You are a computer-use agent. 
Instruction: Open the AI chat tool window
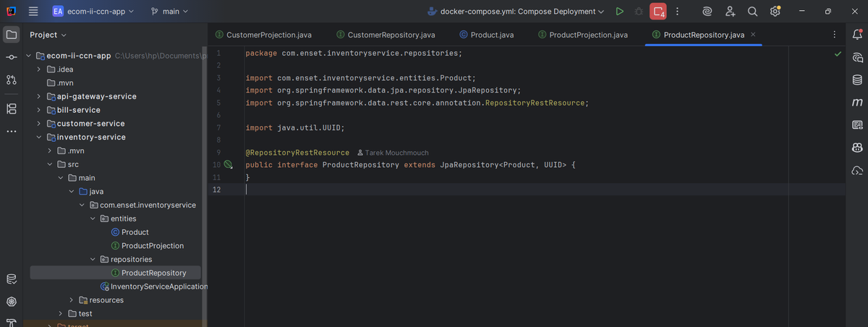click(x=857, y=57)
